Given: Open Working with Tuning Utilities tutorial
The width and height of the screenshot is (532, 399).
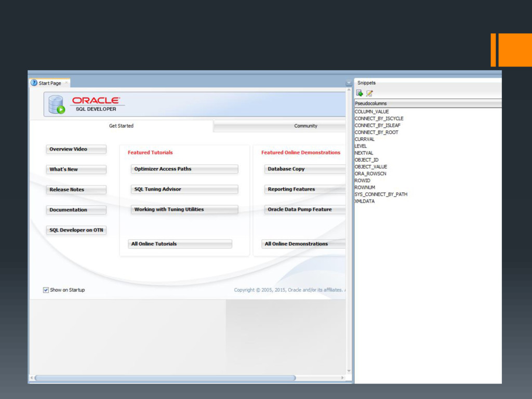Looking at the screenshot, I should tap(184, 210).
